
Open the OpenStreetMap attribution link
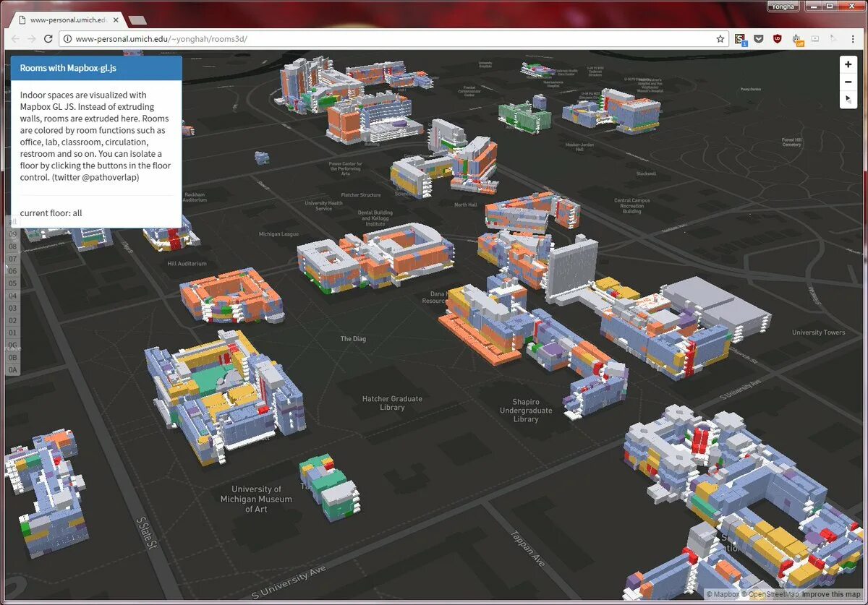click(x=770, y=594)
